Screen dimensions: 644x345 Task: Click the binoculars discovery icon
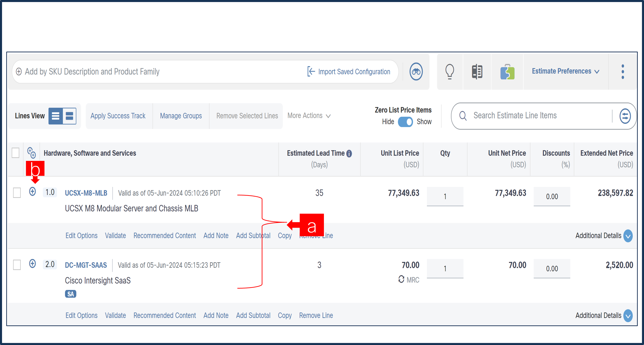click(416, 72)
